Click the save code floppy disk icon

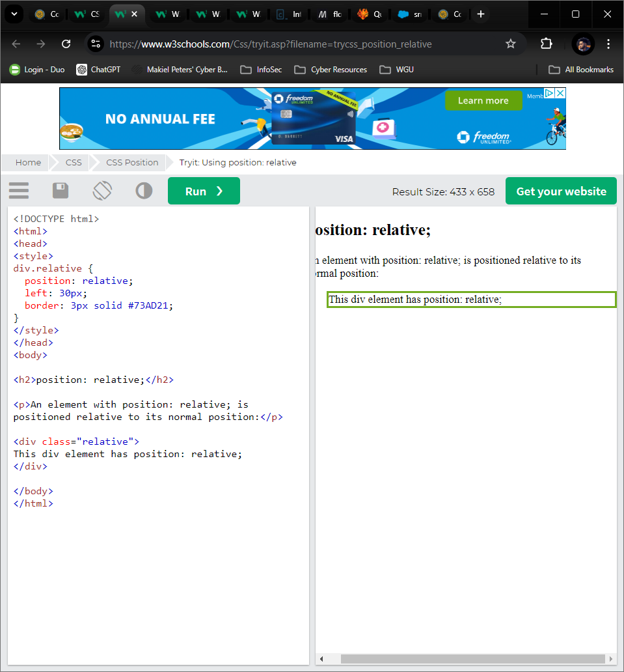61,191
